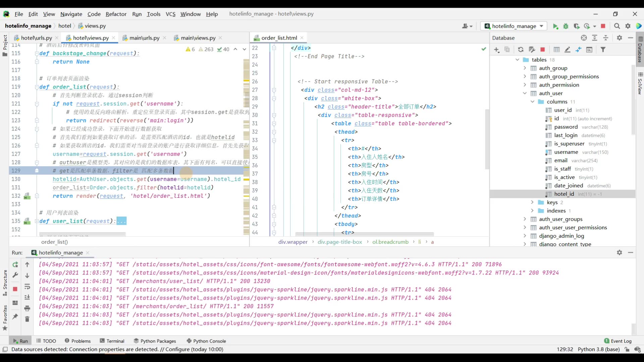
Task: Print the console output with the printer icon
Action: pyautogui.click(x=28, y=308)
